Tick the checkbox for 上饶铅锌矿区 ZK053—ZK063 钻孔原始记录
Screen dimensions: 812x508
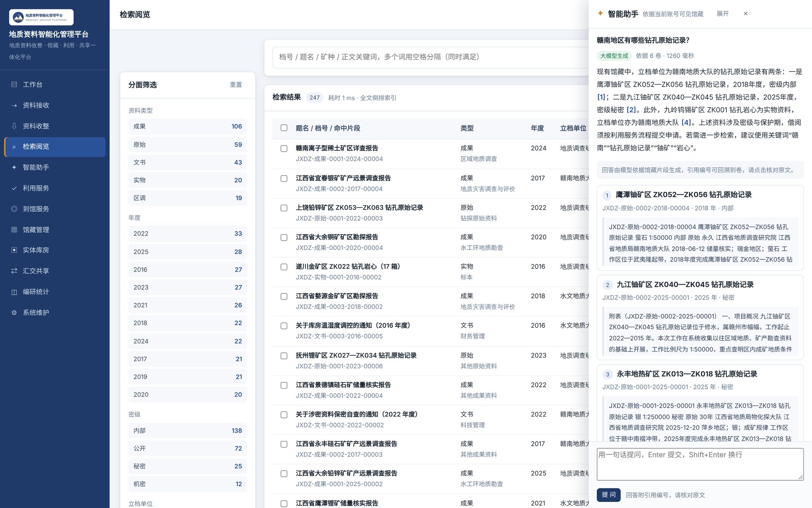click(284, 208)
